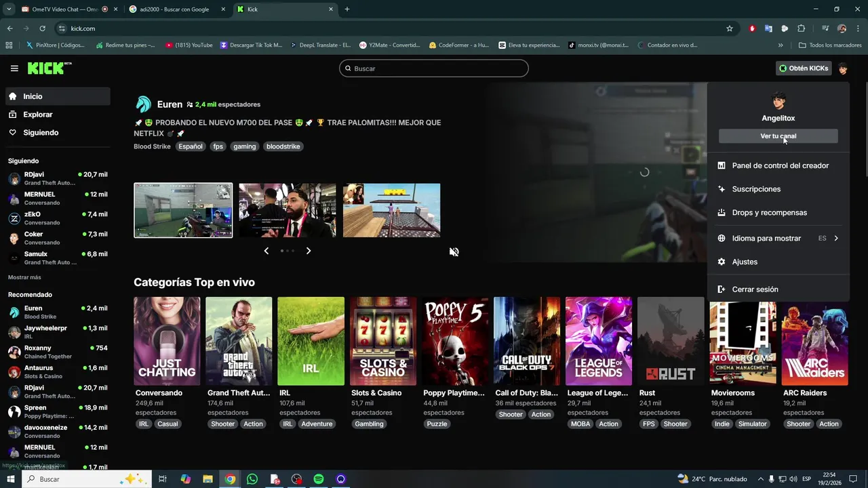Image resolution: width=868 pixels, height=488 pixels.
Task: Open RDjavi channel in Siguiendo list
Action: pyautogui.click(x=58, y=178)
